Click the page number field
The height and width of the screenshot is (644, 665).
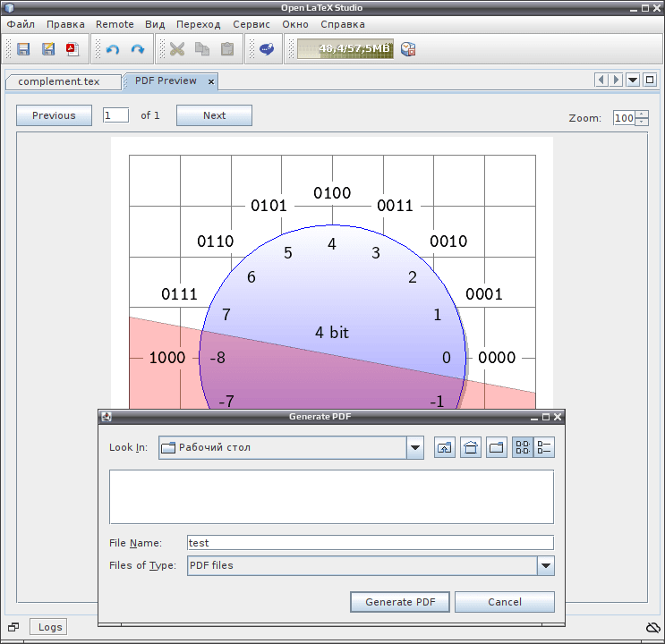115,115
